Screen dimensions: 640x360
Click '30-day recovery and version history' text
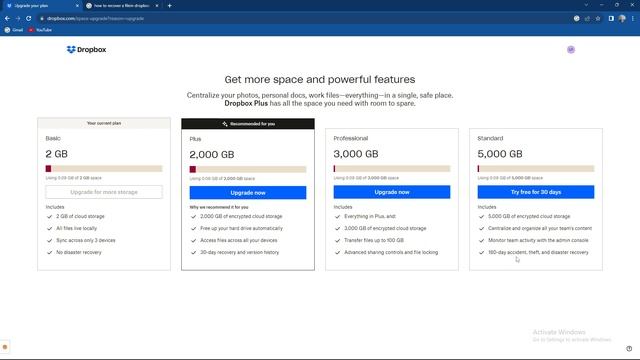click(240, 252)
